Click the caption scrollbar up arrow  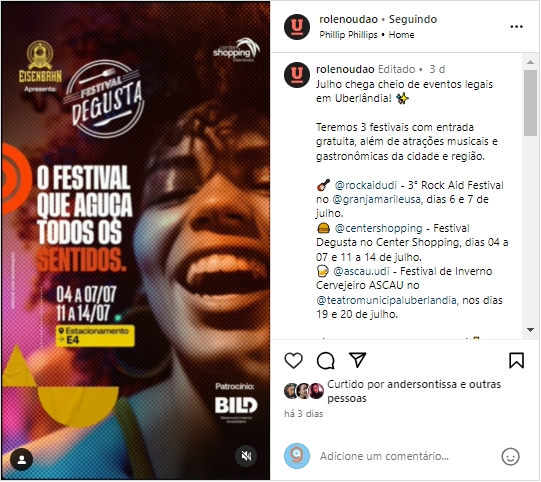[531, 62]
